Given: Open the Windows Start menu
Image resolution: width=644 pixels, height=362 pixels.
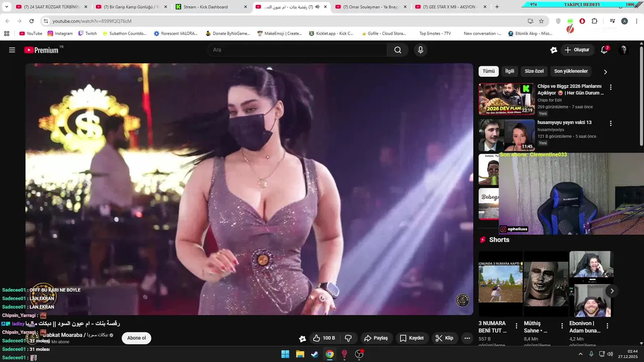Looking at the screenshot, I should coord(285,354).
